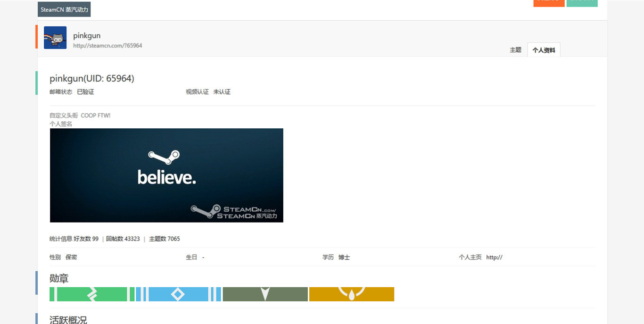644x324 pixels.
Task: Click the SteamCN 蒸汽动力 logo button
Action: point(64,9)
